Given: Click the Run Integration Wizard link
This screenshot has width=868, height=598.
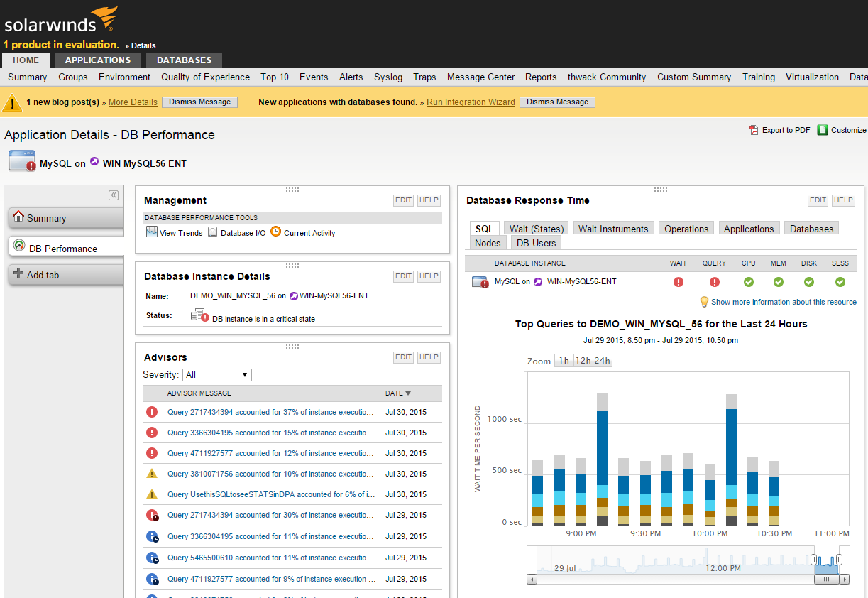Looking at the screenshot, I should [x=471, y=102].
